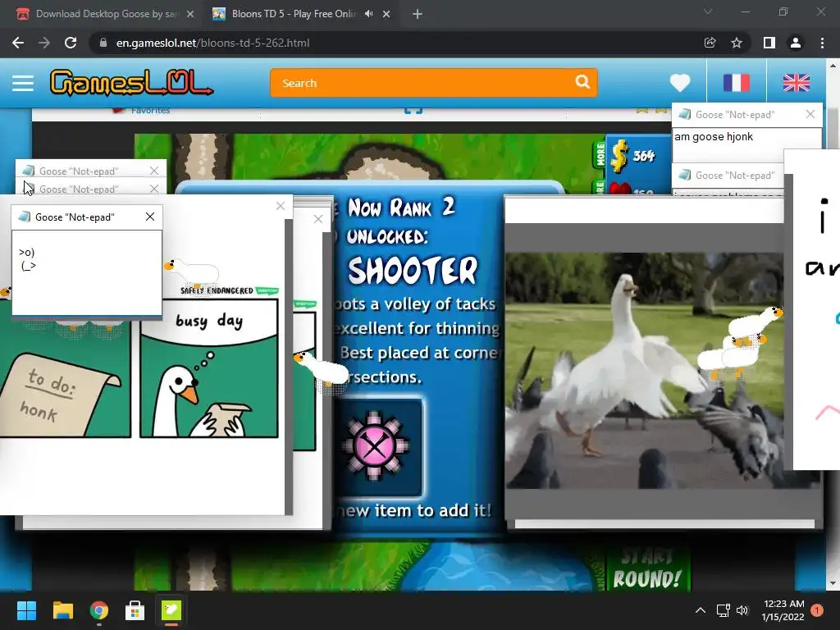Close the 'am goose hjonk' Not-epad window
Screen dimensions: 840x630
810,114
